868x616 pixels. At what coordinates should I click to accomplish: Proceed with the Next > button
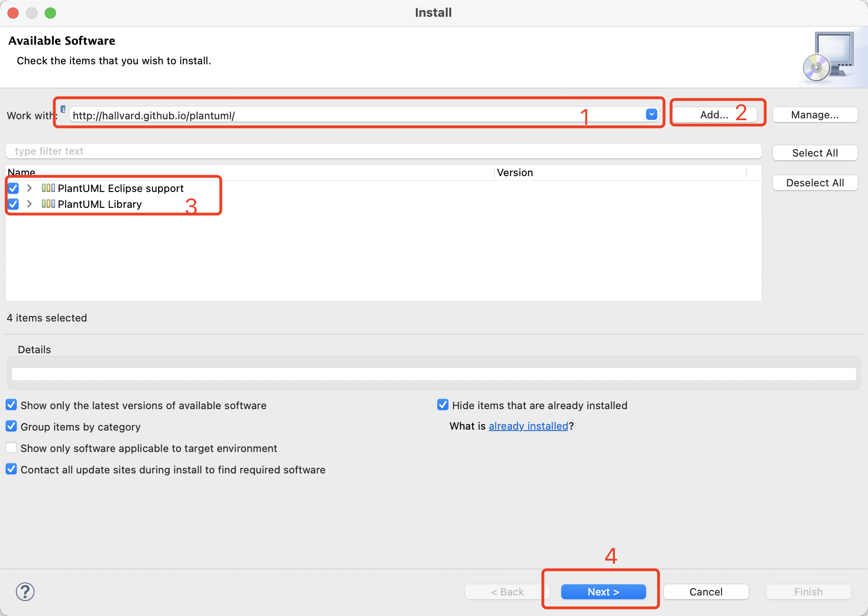(x=603, y=592)
